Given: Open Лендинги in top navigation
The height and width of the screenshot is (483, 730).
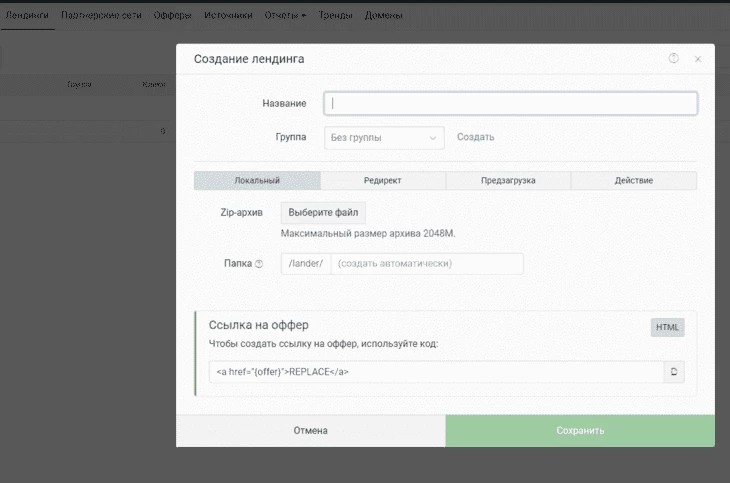Looking at the screenshot, I should coord(27,15).
